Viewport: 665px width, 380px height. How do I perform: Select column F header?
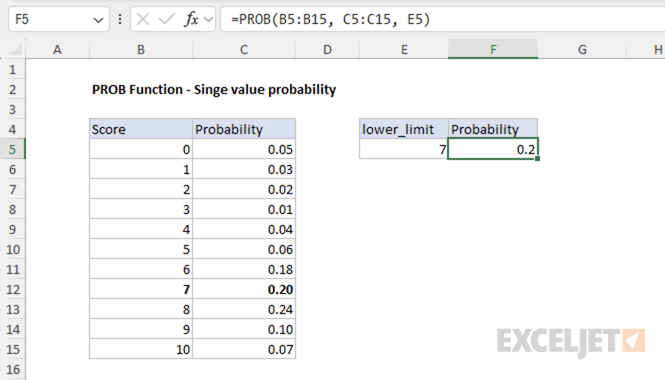click(x=493, y=50)
